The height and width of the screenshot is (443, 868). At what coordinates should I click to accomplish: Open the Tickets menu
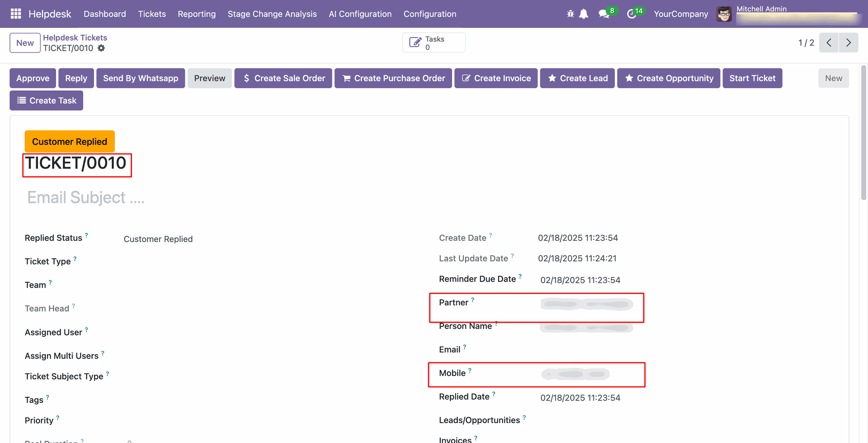(152, 14)
